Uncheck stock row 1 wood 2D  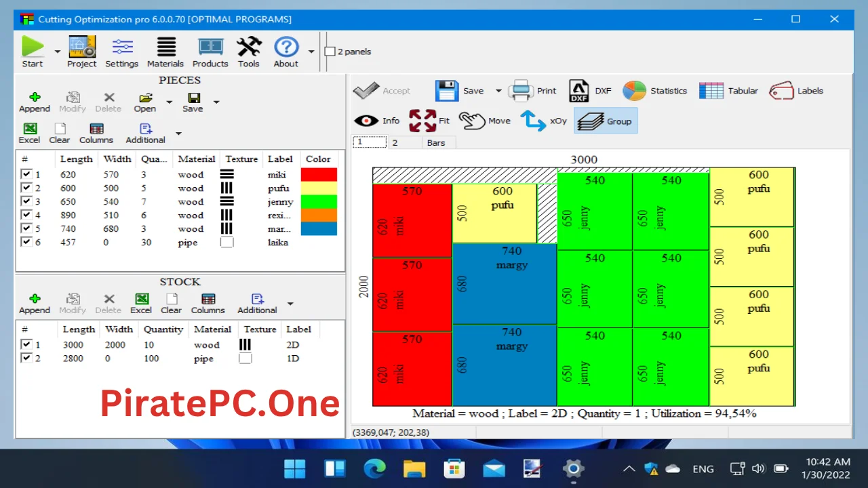(x=26, y=344)
